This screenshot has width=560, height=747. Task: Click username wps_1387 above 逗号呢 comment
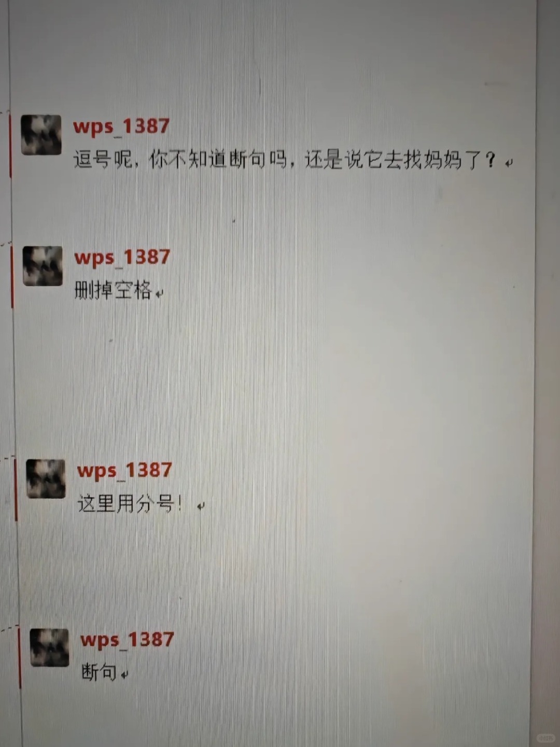(121, 126)
